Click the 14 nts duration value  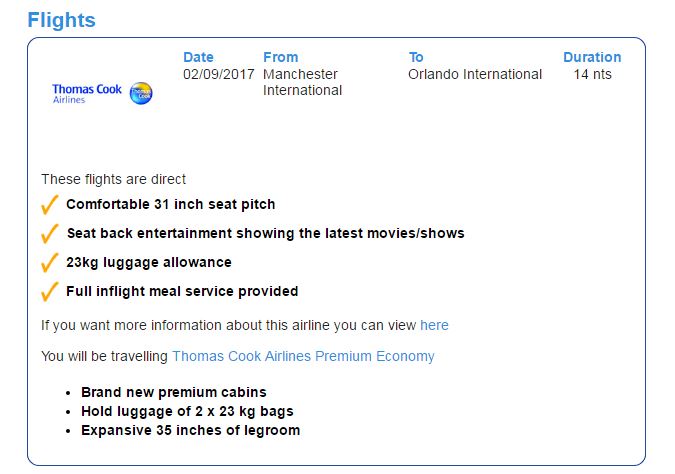592,74
